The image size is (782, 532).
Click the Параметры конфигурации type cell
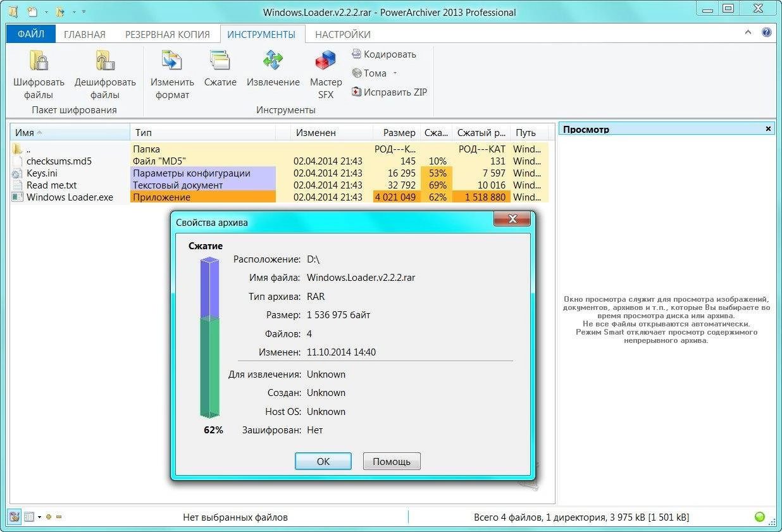pos(203,173)
